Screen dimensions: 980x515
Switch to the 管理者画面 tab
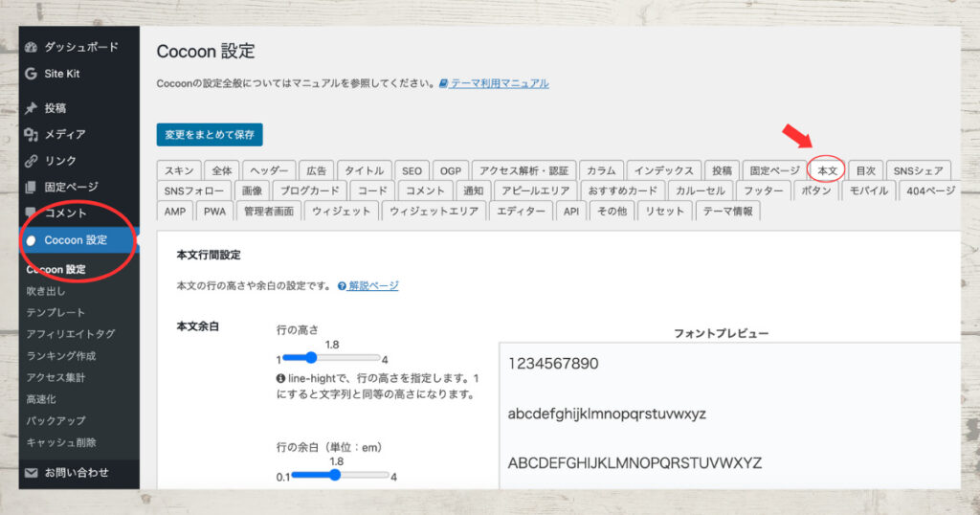pyautogui.click(x=269, y=212)
